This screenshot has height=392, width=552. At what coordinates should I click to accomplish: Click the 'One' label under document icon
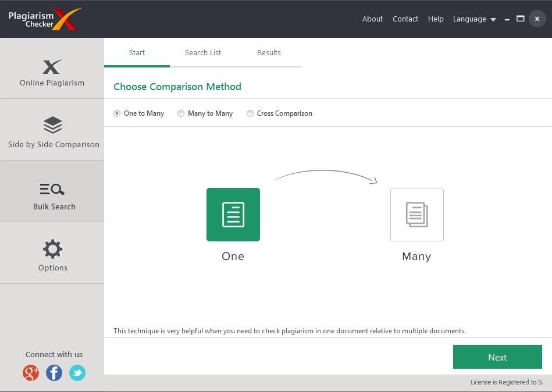pyautogui.click(x=233, y=256)
